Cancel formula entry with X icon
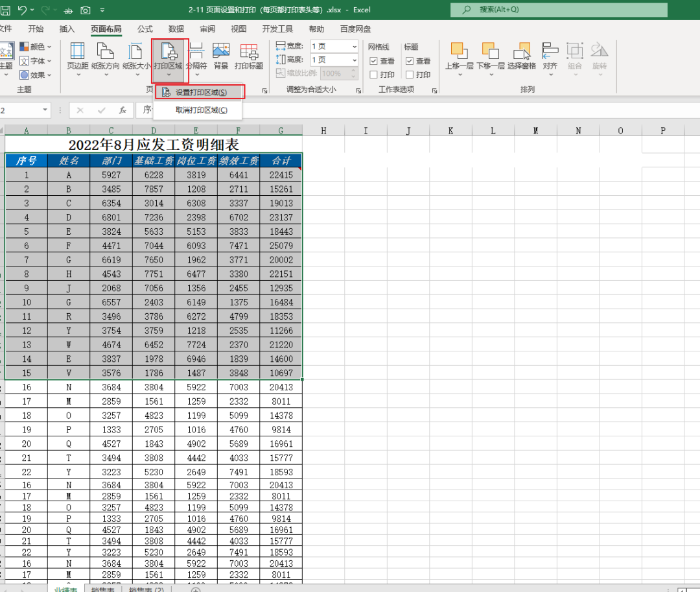This screenshot has width=700, height=592. click(x=80, y=110)
